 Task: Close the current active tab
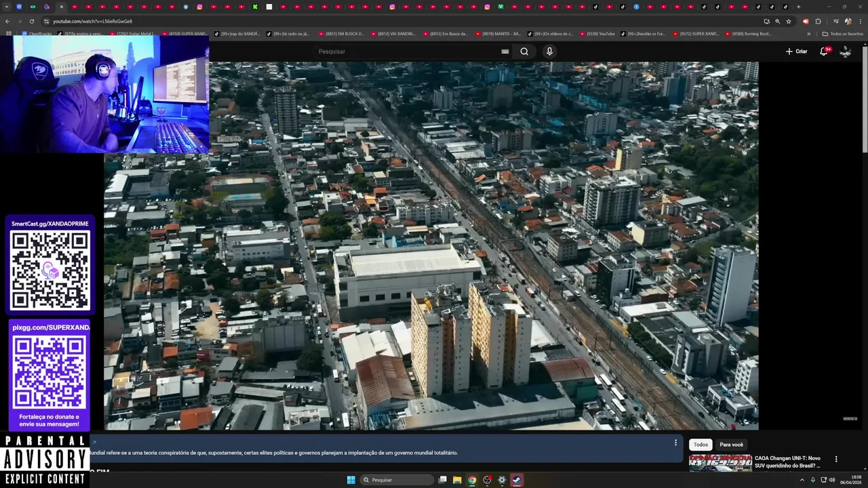click(61, 7)
